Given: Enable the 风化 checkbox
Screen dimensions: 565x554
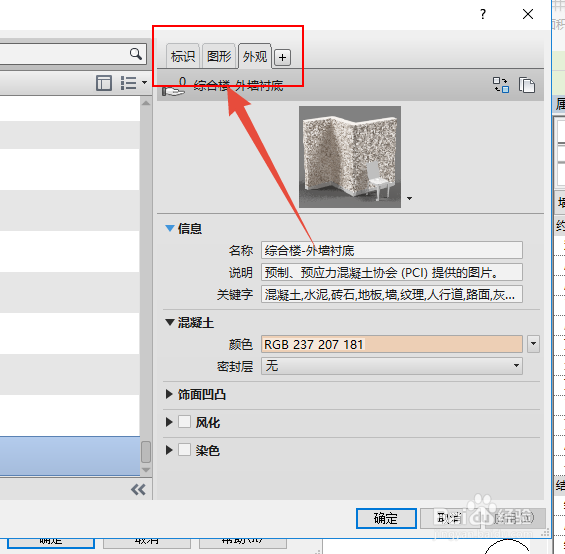Looking at the screenshot, I should pos(184,422).
